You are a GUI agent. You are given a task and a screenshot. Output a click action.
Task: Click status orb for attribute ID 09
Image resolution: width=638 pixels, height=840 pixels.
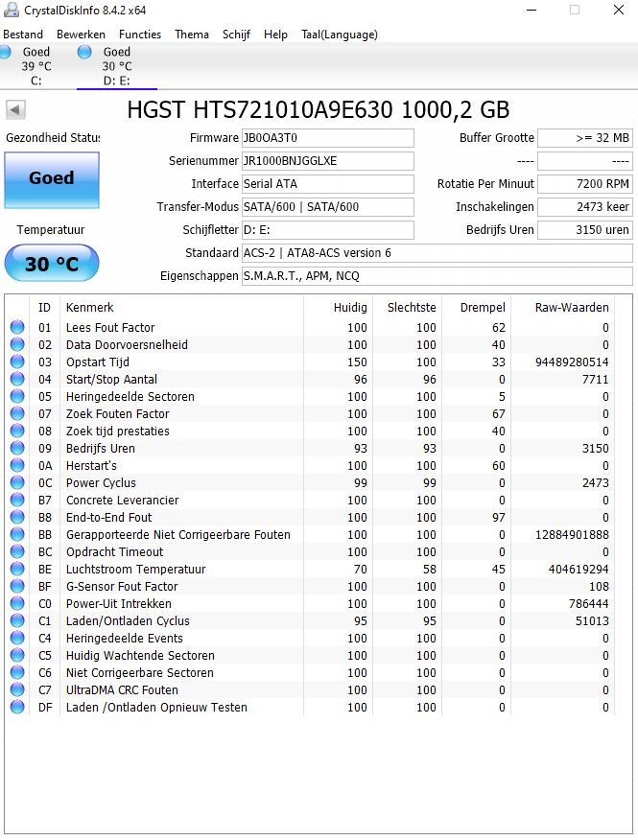(x=17, y=448)
